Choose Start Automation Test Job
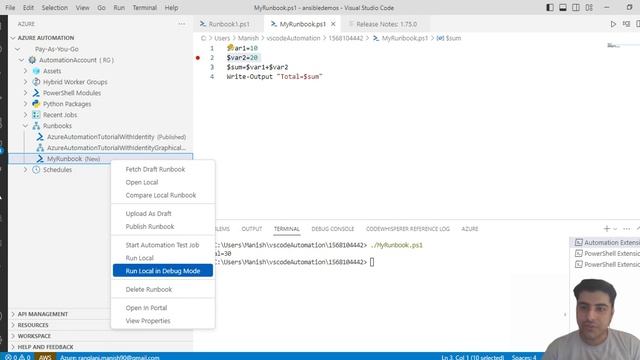 (x=162, y=245)
